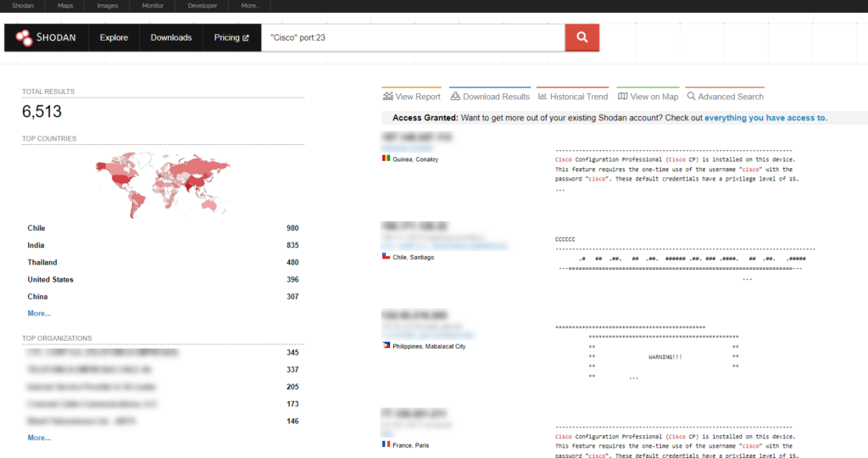
Task: Open the Historical Trend tab
Action: click(x=573, y=97)
